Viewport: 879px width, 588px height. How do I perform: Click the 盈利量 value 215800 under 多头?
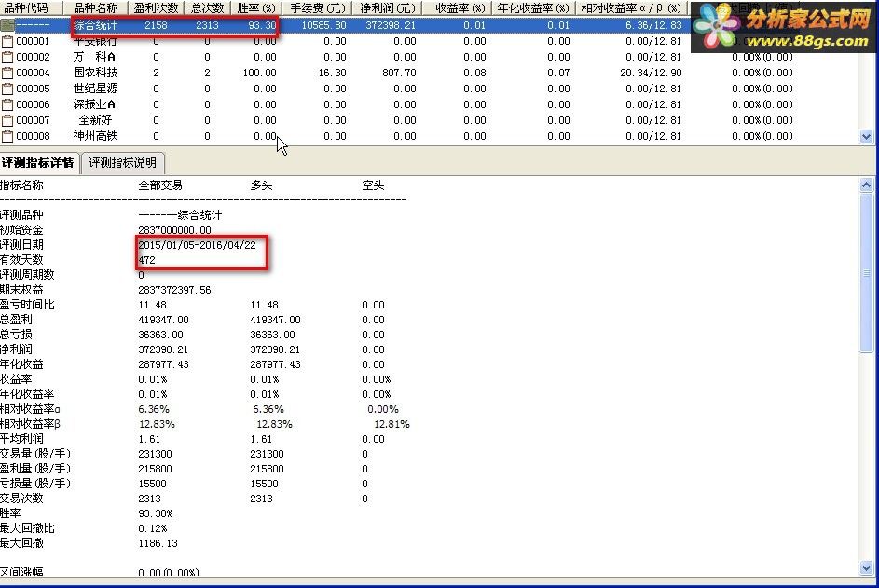(x=267, y=469)
